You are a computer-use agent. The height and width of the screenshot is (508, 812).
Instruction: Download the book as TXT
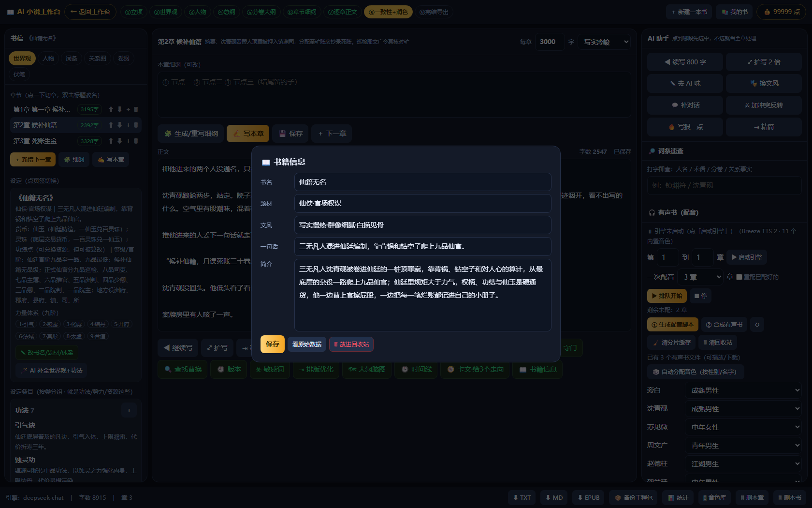coord(522,497)
